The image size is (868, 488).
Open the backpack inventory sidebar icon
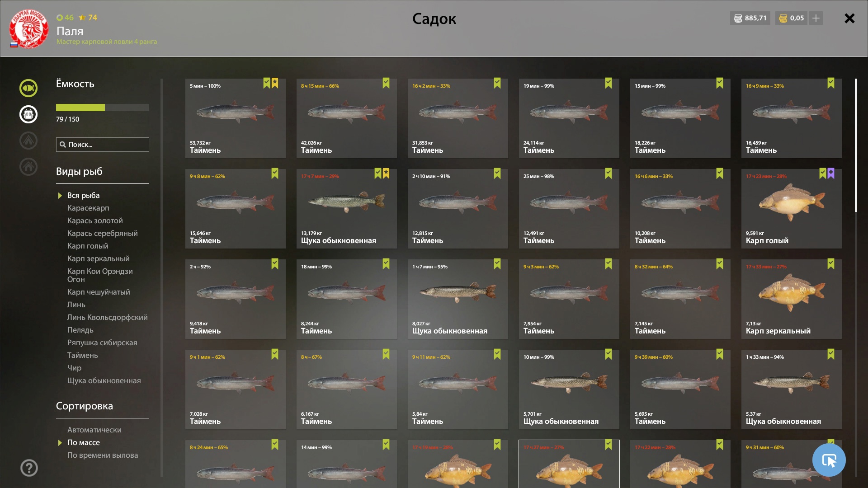[28, 114]
